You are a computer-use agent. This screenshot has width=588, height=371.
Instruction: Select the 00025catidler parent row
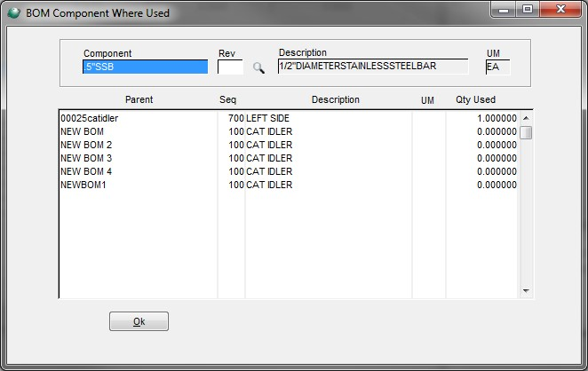pos(288,118)
